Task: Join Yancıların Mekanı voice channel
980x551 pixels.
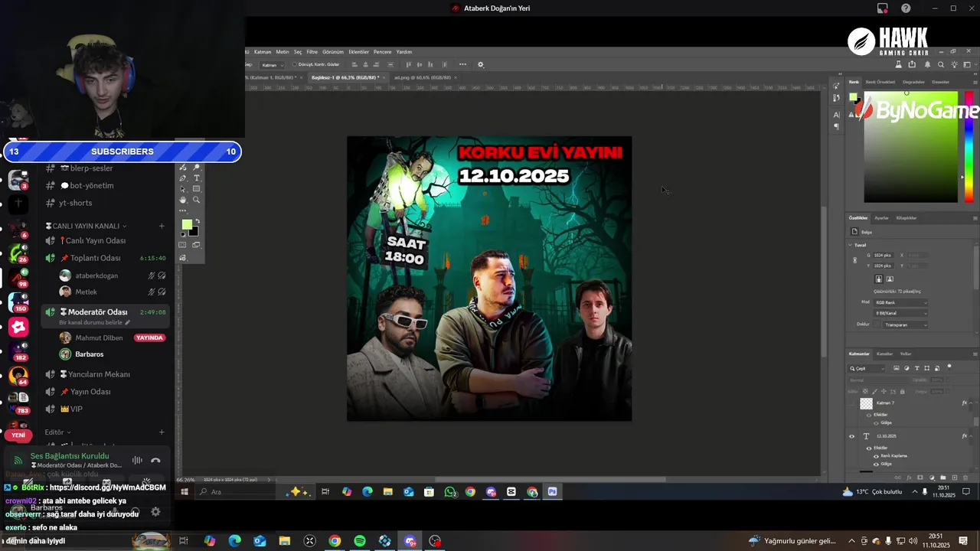Action: click(99, 374)
